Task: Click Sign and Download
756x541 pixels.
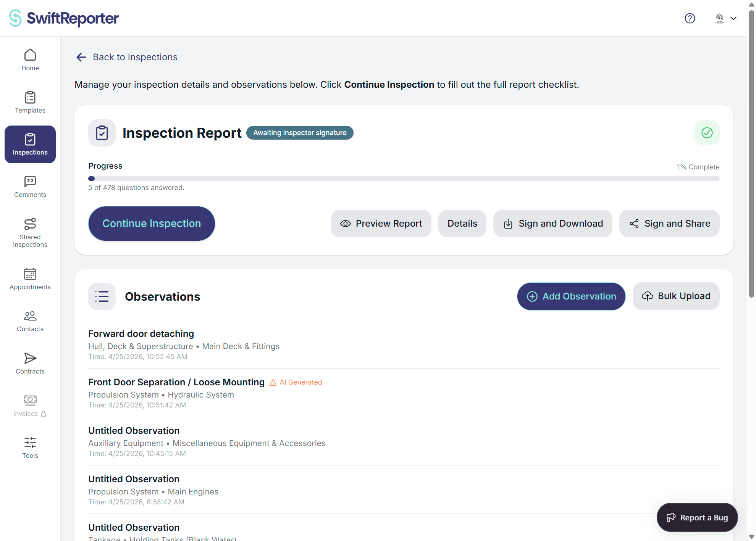Action: [x=553, y=224]
